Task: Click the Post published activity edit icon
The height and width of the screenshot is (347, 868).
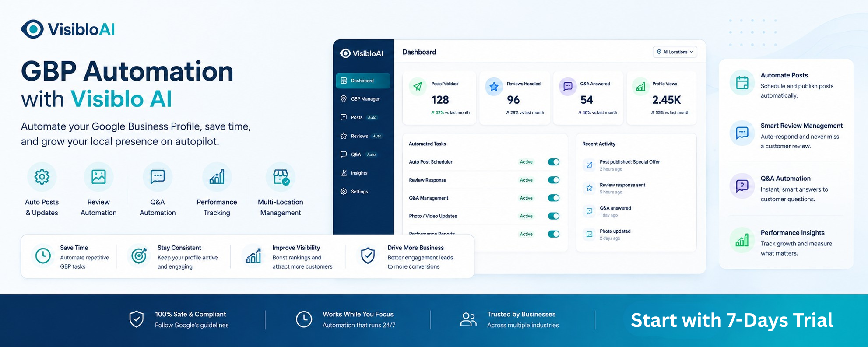Action: tap(590, 165)
